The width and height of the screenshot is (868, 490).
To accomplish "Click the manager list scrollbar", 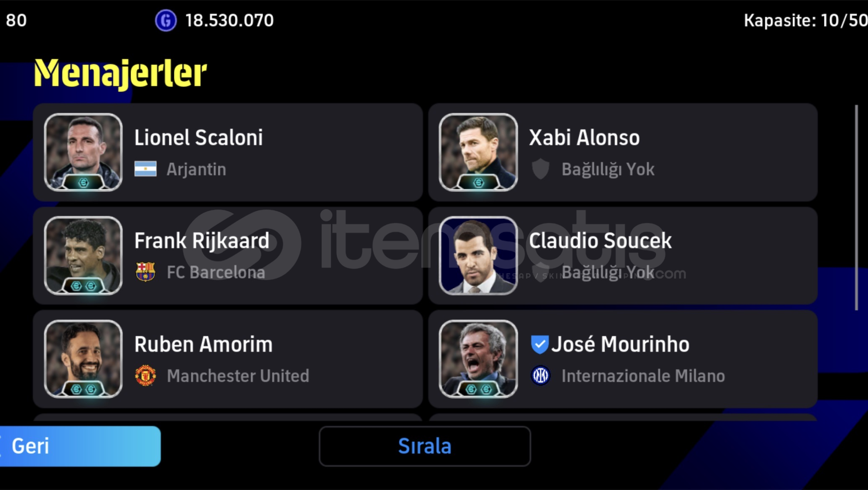I will click(x=857, y=208).
